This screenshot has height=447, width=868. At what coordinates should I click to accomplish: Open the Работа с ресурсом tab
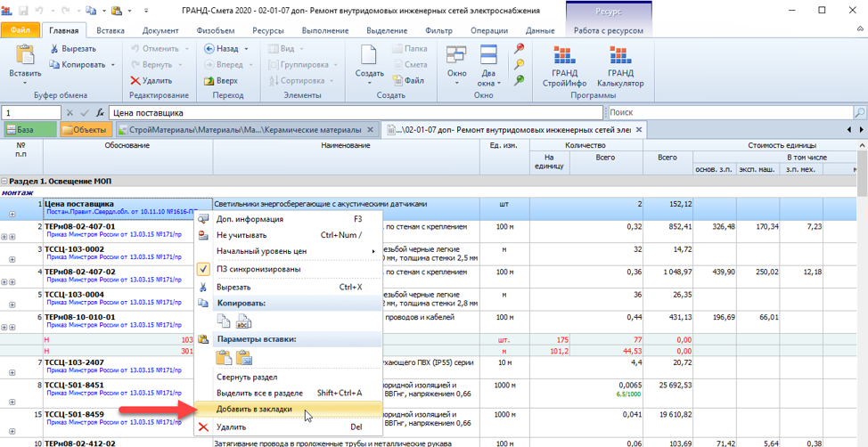(x=609, y=30)
